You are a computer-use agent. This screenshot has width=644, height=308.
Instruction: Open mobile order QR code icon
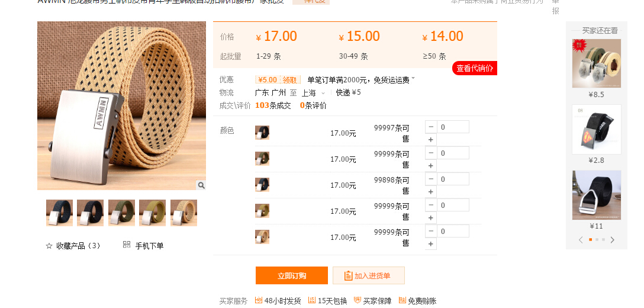click(x=127, y=245)
